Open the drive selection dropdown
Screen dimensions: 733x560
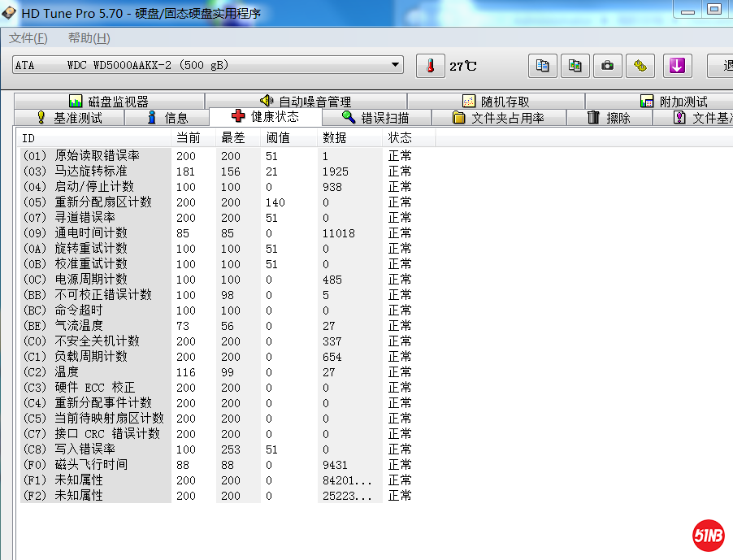click(x=396, y=65)
